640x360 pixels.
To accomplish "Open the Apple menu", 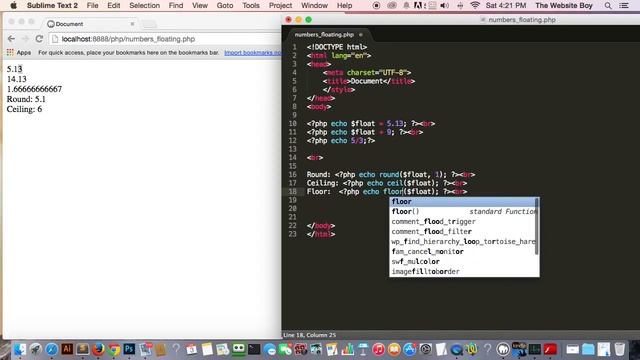I will click(13, 5).
